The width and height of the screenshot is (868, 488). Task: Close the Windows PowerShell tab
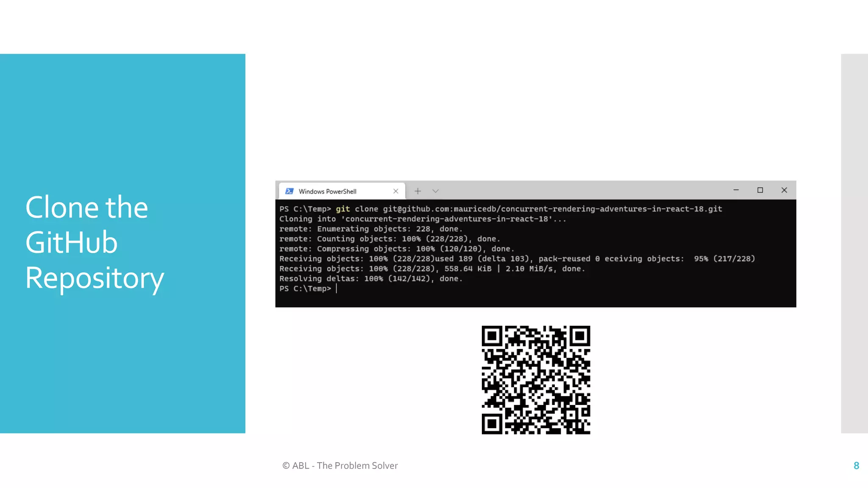coord(395,191)
